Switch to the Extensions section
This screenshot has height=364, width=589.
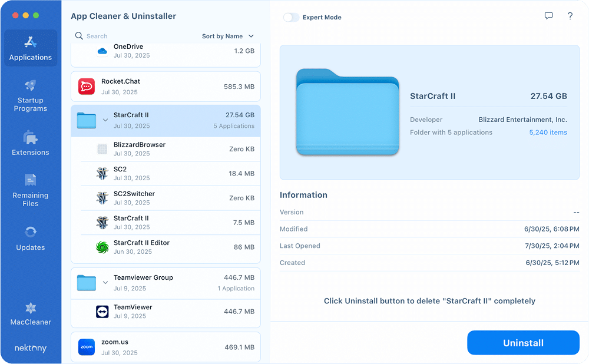pyautogui.click(x=31, y=143)
